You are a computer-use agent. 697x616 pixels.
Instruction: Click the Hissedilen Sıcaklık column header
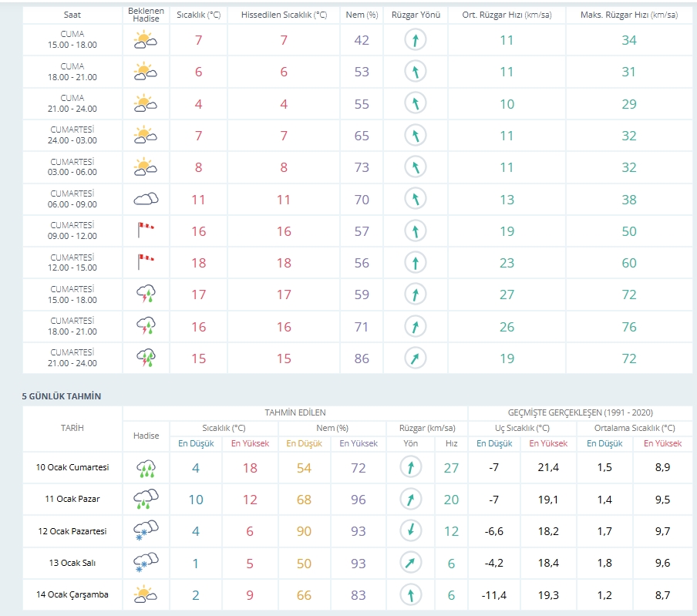click(283, 15)
